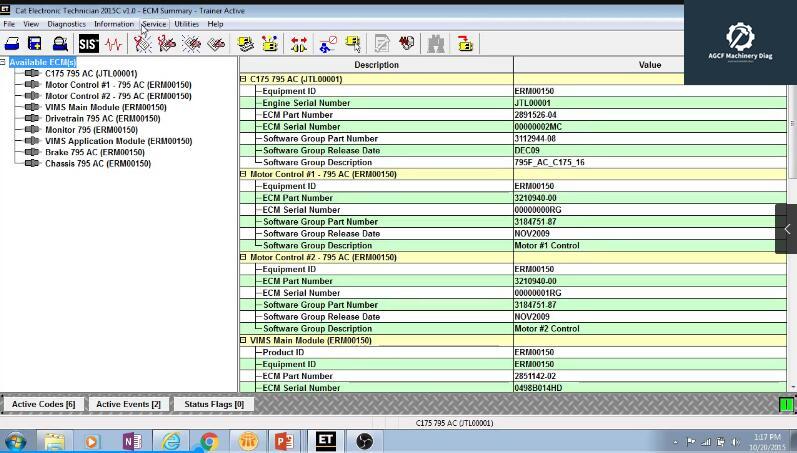Click ECM icon beside VIMS Main Module
The image size is (797, 453).
click(x=32, y=107)
